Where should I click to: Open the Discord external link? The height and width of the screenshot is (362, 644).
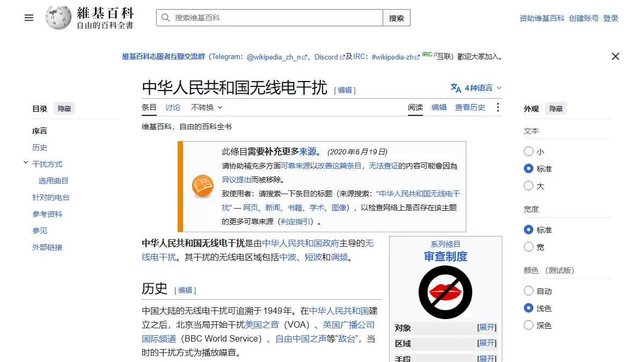click(x=330, y=57)
